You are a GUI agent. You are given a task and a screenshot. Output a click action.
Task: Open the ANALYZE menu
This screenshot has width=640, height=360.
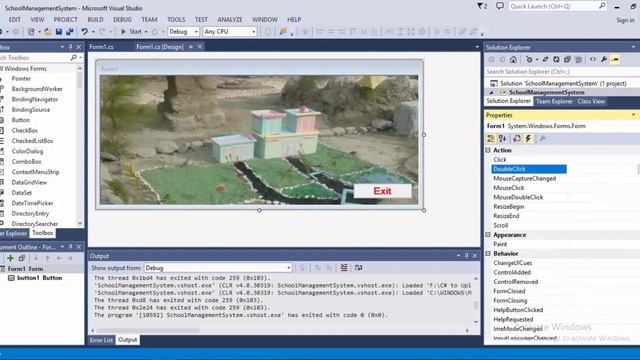(230, 20)
